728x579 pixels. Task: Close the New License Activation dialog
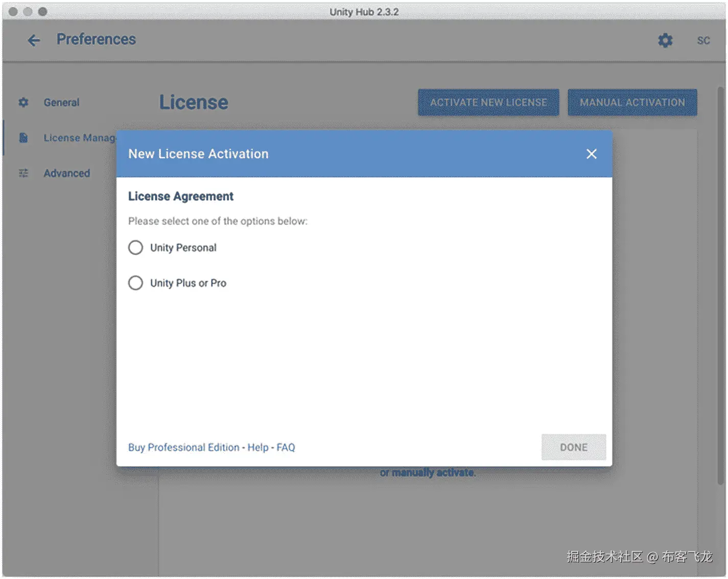click(x=592, y=154)
